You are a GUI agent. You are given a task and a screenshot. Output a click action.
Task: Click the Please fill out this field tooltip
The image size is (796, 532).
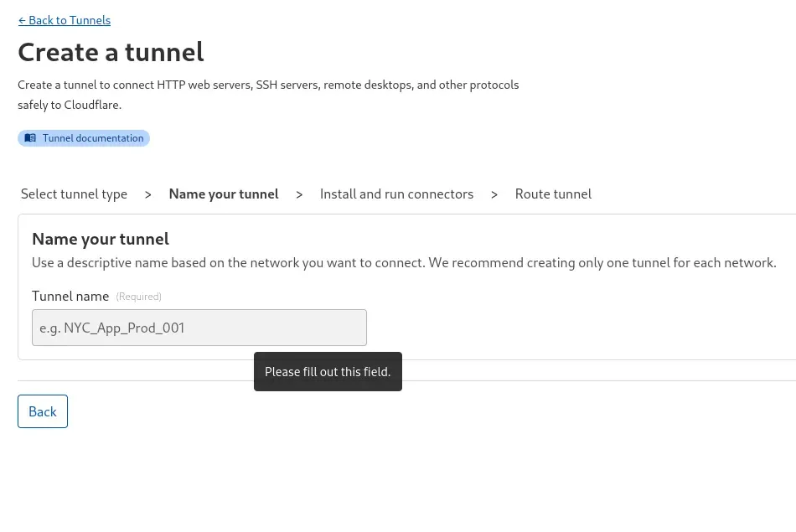click(328, 372)
